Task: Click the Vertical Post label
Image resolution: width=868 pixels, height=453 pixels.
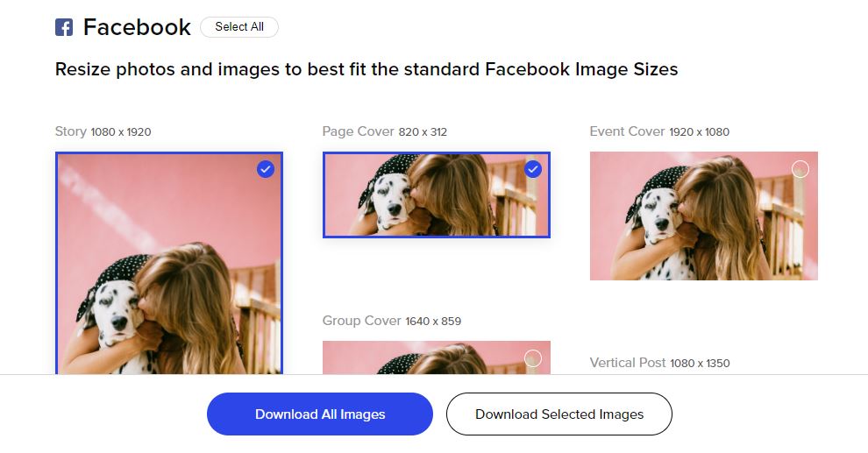Action: [x=628, y=363]
